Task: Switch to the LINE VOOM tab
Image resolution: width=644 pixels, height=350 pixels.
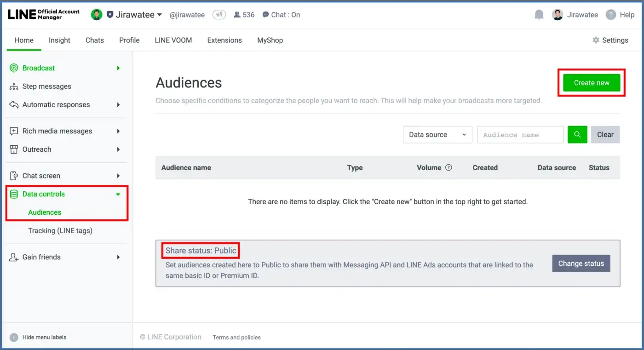Action: click(173, 40)
